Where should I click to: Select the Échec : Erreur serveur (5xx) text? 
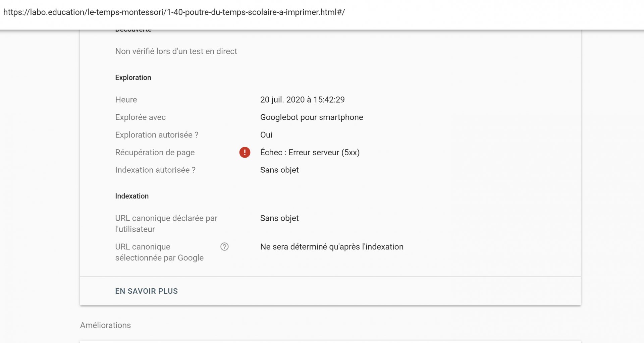[x=310, y=153]
